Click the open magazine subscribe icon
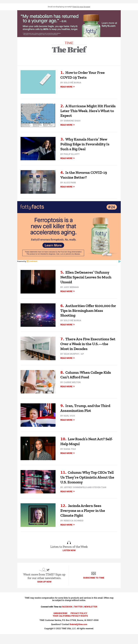138x644 pixels. [x=94, y=573]
